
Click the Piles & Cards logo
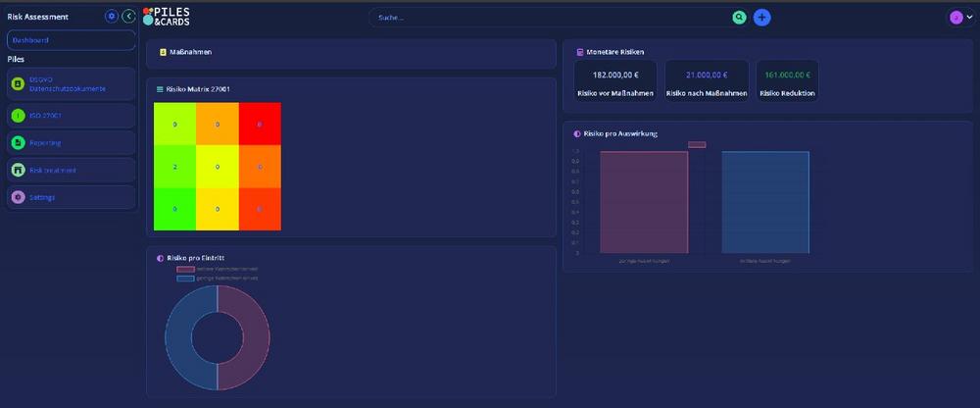tap(167, 17)
